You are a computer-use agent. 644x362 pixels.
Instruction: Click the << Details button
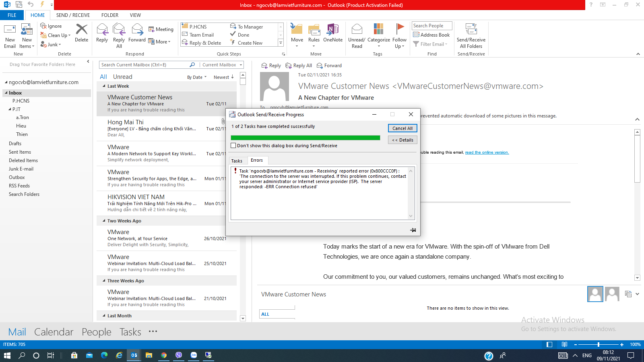coord(402,140)
